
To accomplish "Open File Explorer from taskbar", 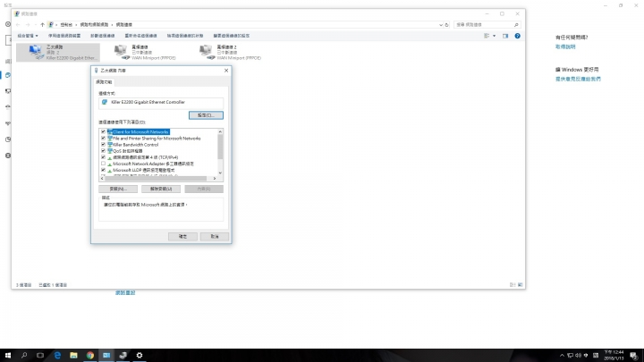I will point(73,355).
